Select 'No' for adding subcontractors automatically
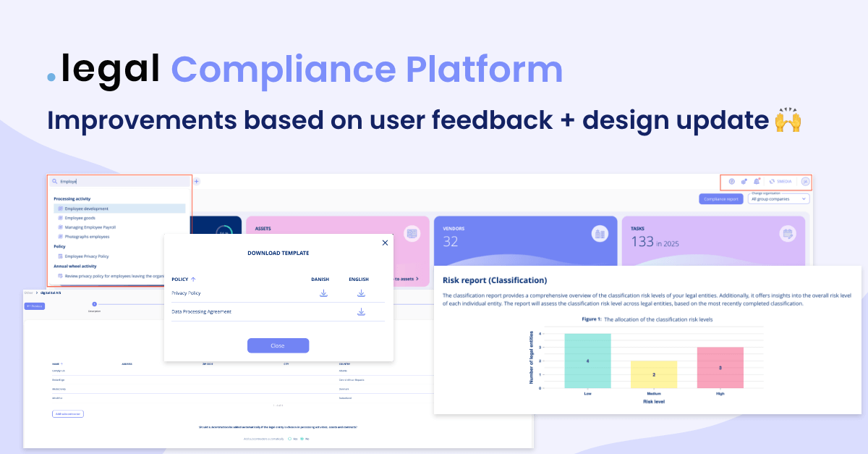868x454 pixels. pyautogui.click(x=304, y=439)
